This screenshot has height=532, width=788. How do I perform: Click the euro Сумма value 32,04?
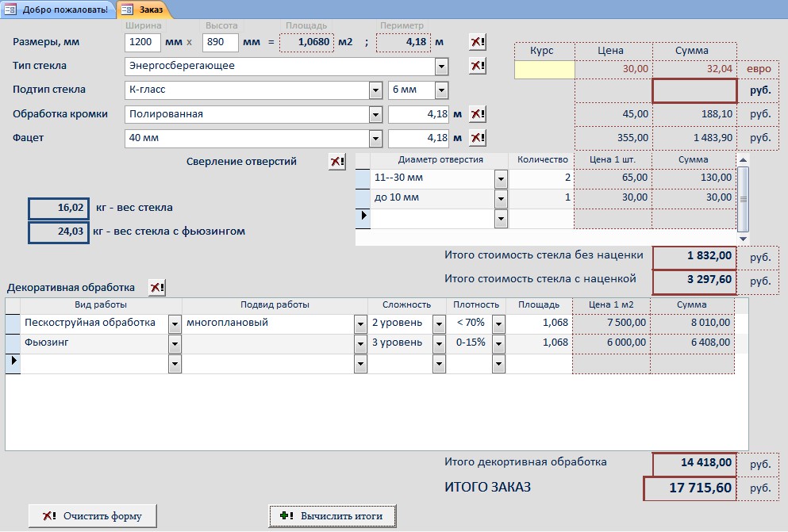[694, 69]
